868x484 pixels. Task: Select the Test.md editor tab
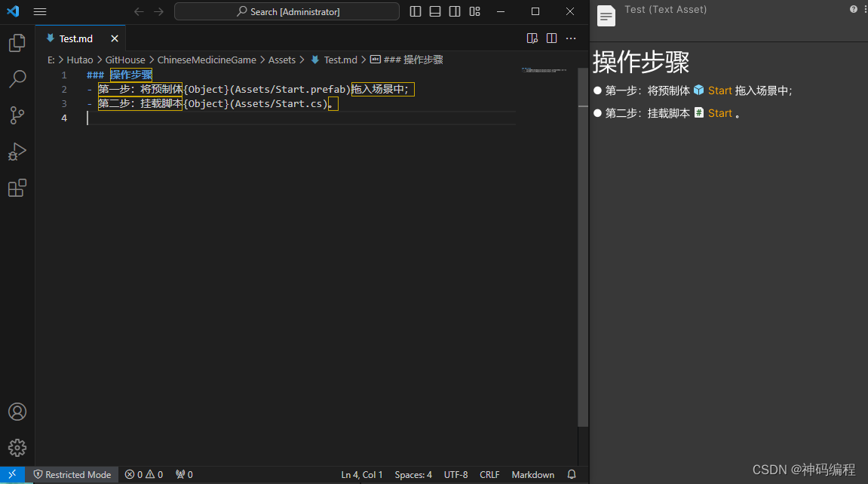click(x=80, y=38)
